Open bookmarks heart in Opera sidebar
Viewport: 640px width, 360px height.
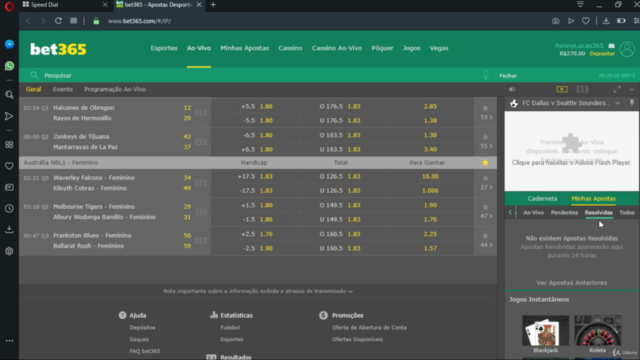point(9,166)
